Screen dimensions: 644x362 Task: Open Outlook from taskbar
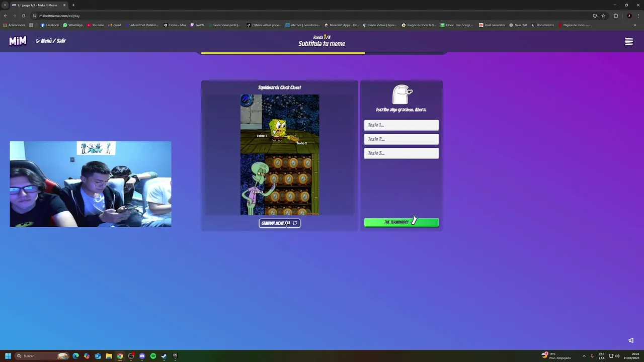click(x=98, y=356)
